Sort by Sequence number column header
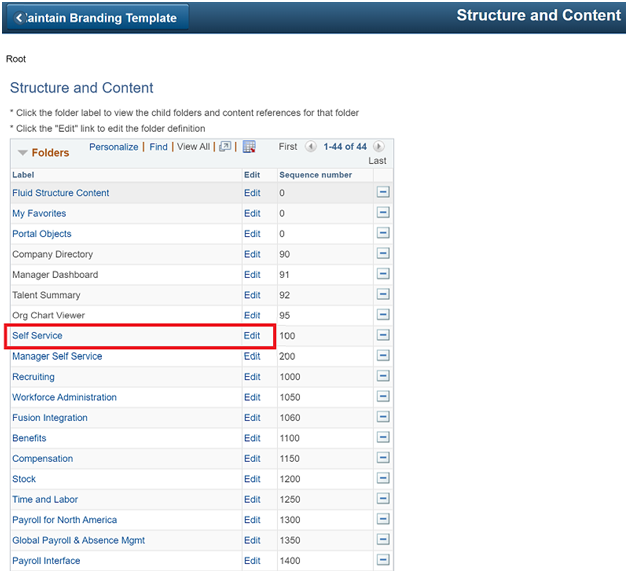 (x=316, y=175)
